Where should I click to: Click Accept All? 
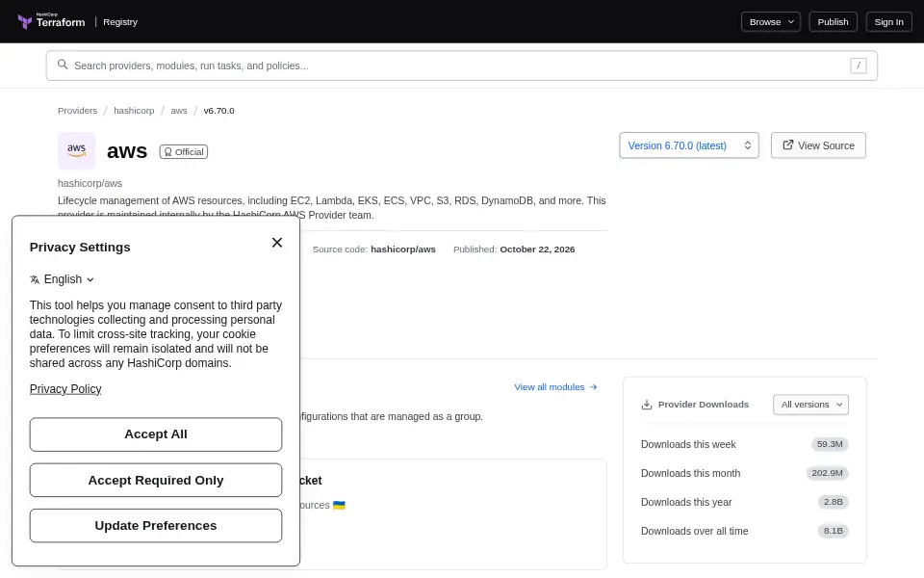pyautogui.click(x=156, y=434)
